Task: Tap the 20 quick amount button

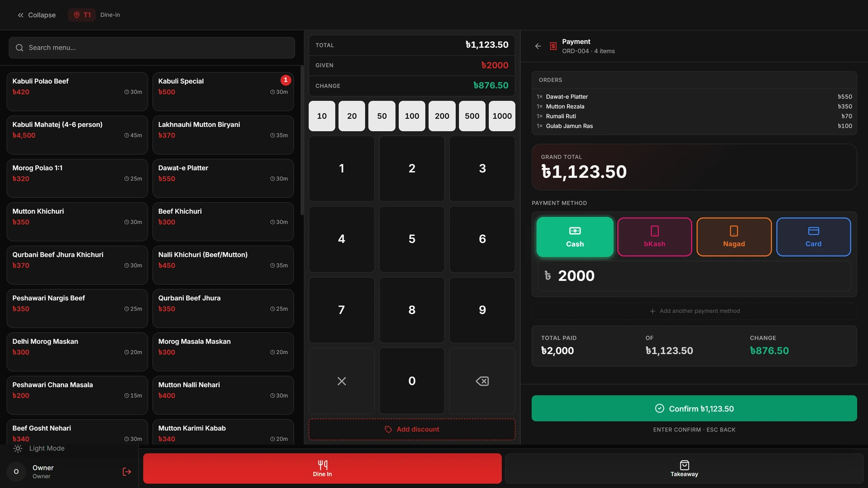Action: pyautogui.click(x=352, y=116)
